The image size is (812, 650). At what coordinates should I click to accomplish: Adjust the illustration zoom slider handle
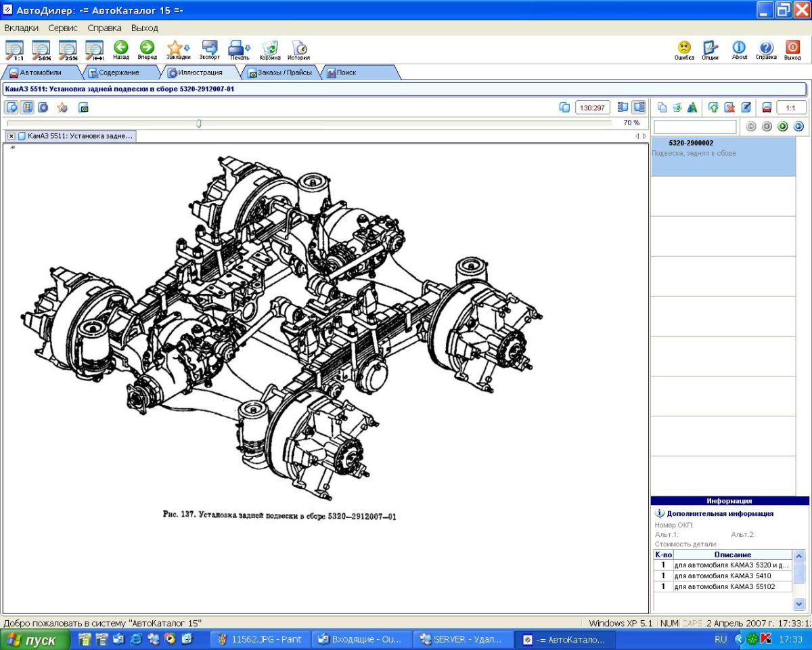pyautogui.click(x=199, y=123)
